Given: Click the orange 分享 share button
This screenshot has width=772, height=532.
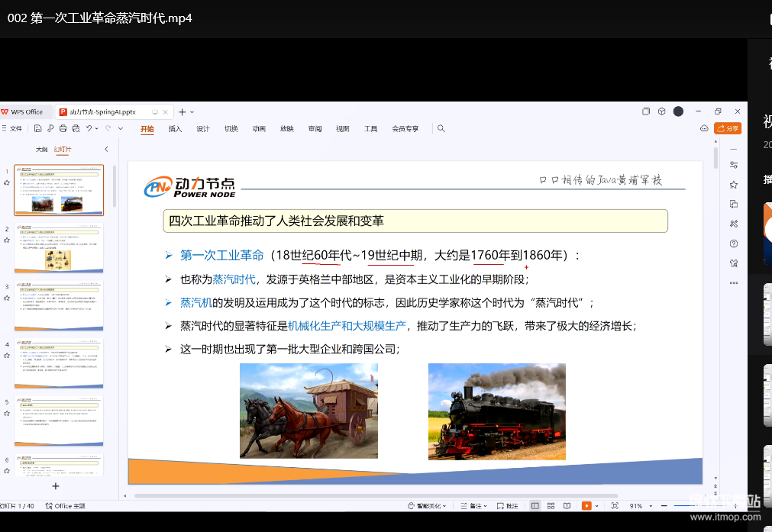Looking at the screenshot, I should [728, 128].
